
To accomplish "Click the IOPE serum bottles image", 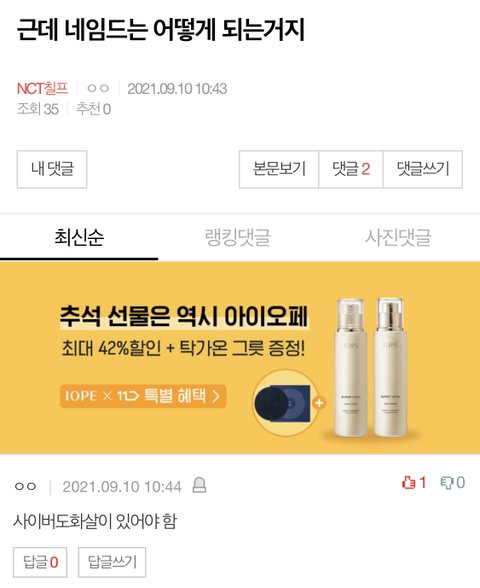I will [370, 368].
